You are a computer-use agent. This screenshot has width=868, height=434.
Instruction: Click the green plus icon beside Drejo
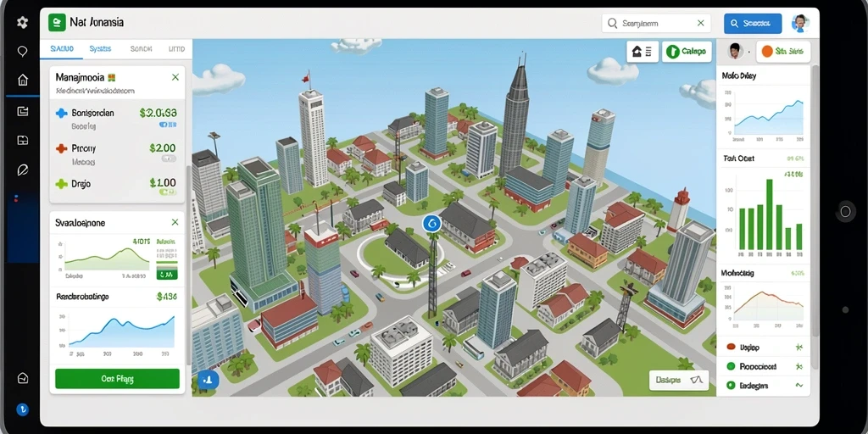point(61,183)
